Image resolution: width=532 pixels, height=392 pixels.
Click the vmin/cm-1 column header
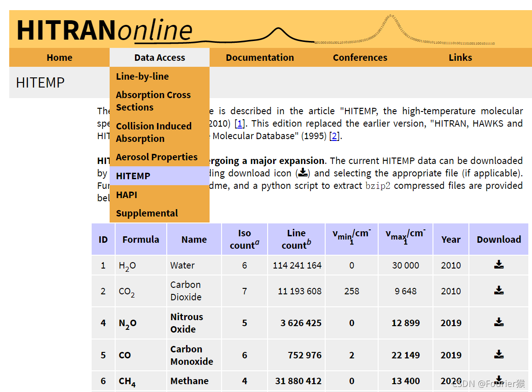pyautogui.click(x=351, y=239)
